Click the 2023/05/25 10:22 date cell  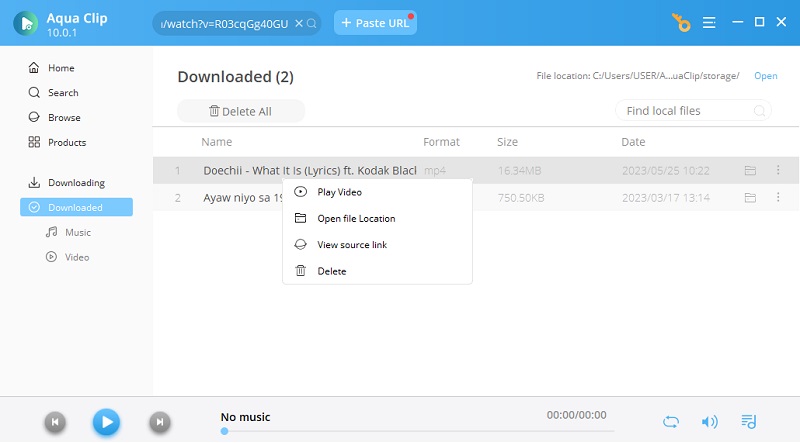pyautogui.click(x=665, y=170)
